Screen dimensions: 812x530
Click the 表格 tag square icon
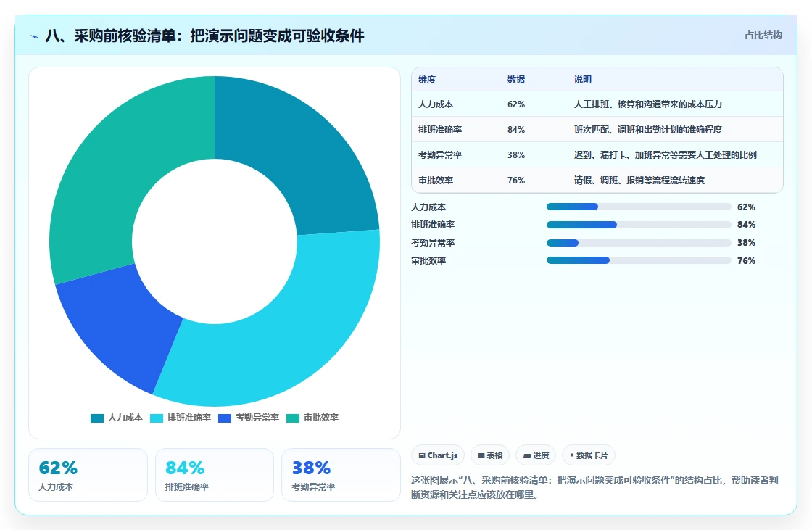[481, 456]
